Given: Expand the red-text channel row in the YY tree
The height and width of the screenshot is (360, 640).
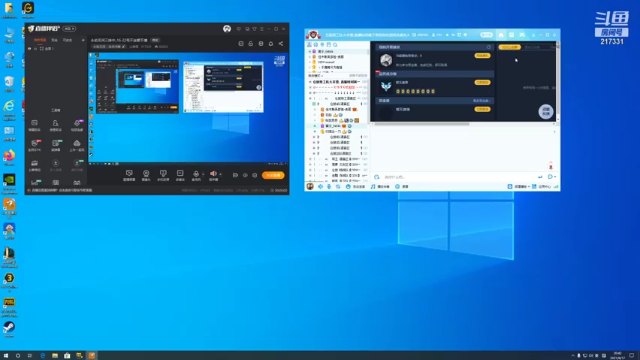Looking at the screenshot, I should (x=337, y=87).
